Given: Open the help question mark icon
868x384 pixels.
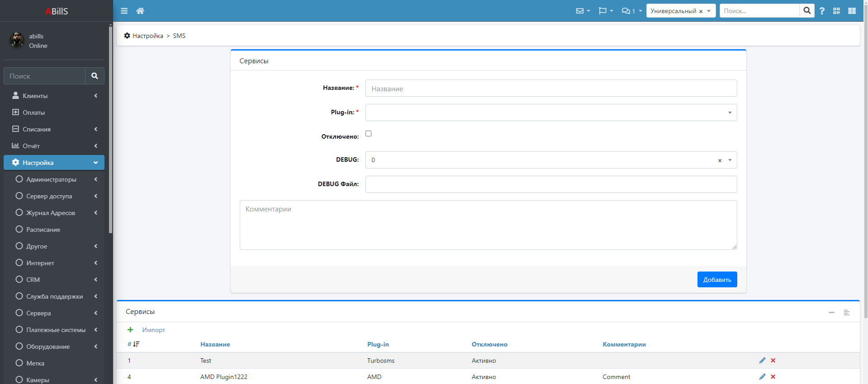Looking at the screenshot, I should [822, 11].
